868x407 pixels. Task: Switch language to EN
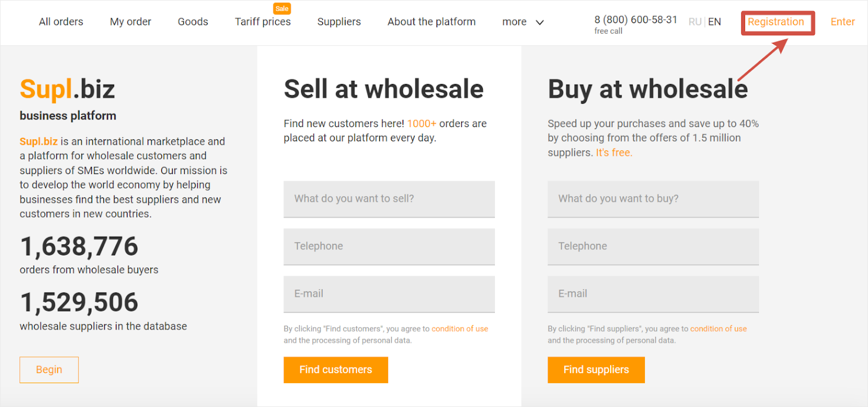714,22
